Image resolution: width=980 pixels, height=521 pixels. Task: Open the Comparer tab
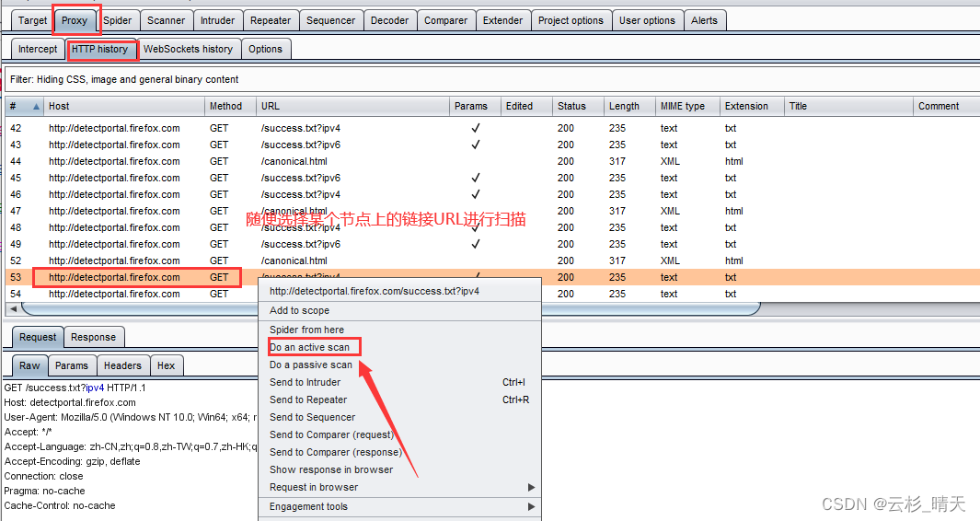(445, 20)
